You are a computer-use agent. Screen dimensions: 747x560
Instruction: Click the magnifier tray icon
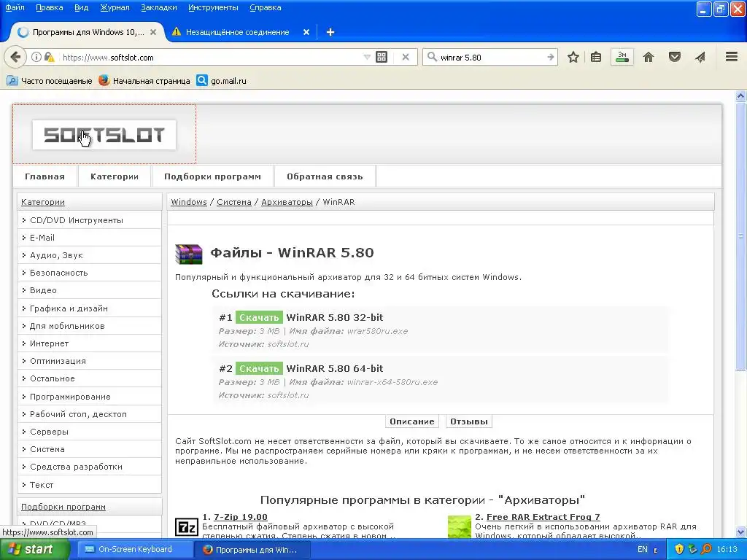[706, 549]
